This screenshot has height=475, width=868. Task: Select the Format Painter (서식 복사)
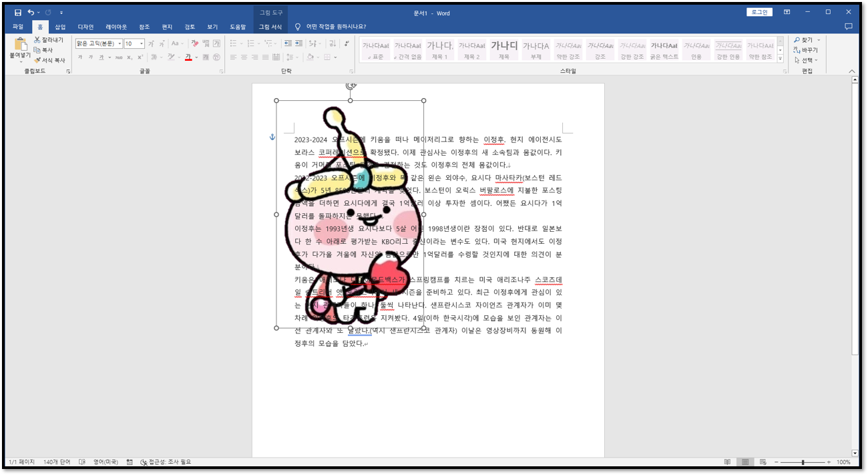pyautogui.click(x=49, y=60)
